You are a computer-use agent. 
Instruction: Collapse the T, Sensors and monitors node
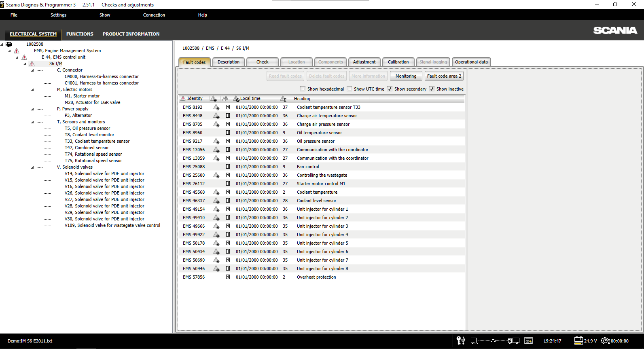coord(32,122)
